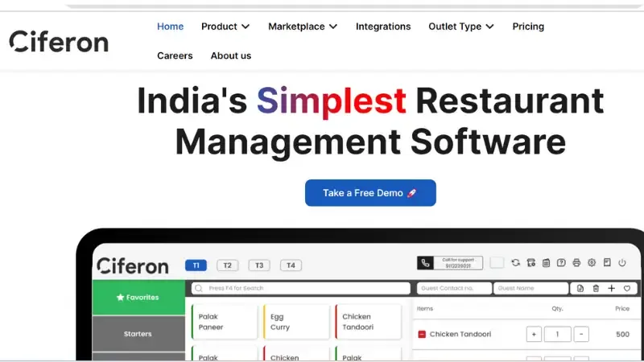Select the Starters category
This screenshot has width=644, height=362.
pyautogui.click(x=138, y=334)
